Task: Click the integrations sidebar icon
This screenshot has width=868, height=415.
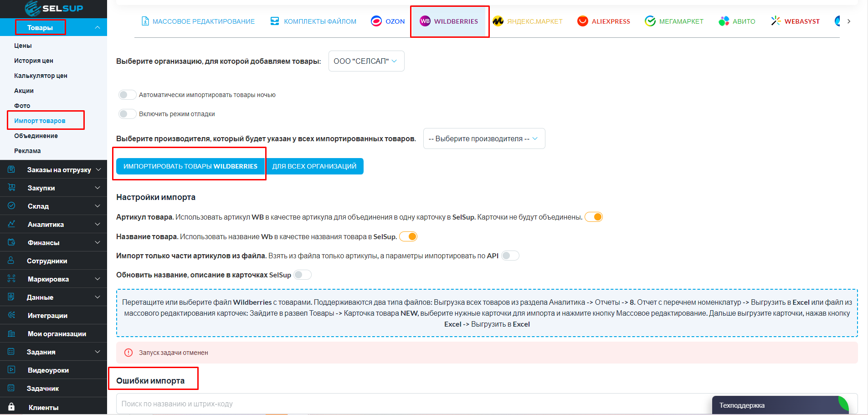Action: tap(11, 315)
